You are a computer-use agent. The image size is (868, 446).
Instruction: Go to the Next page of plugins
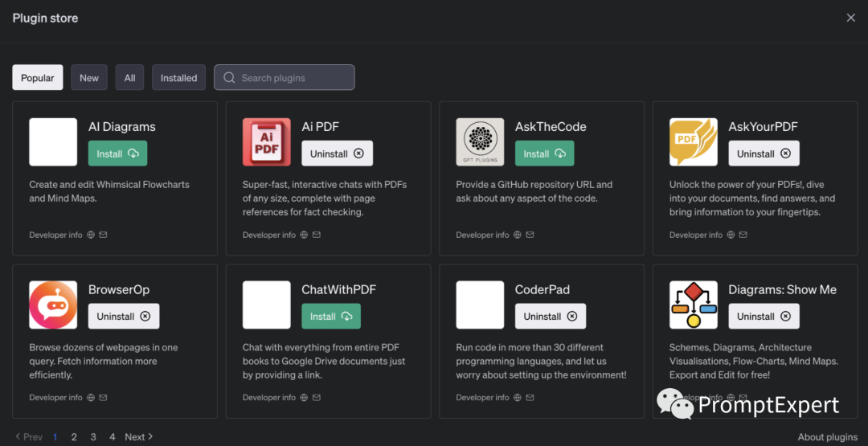click(x=138, y=436)
